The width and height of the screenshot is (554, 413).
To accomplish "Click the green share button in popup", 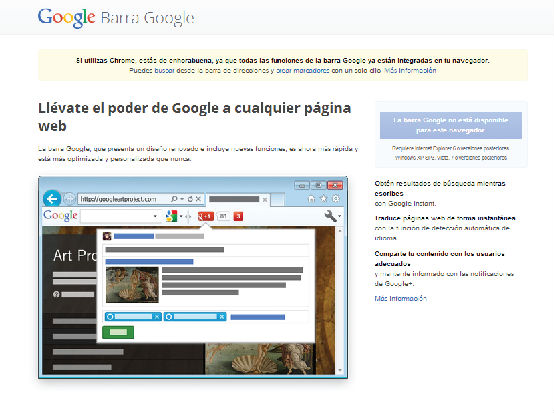I will [x=118, y=332].
